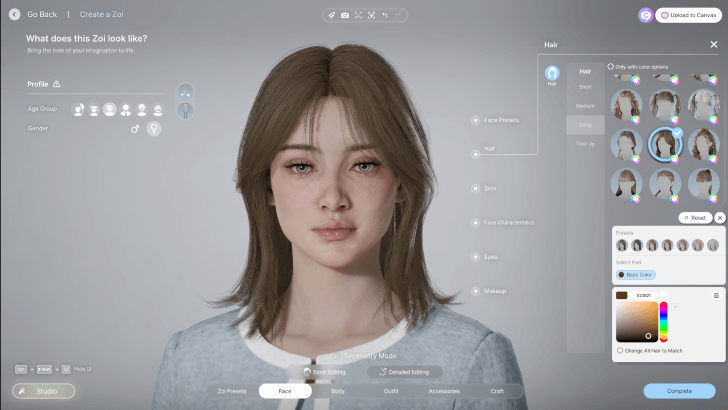
Task: Expand the Makeup section node
Action: tap(475, 291)
